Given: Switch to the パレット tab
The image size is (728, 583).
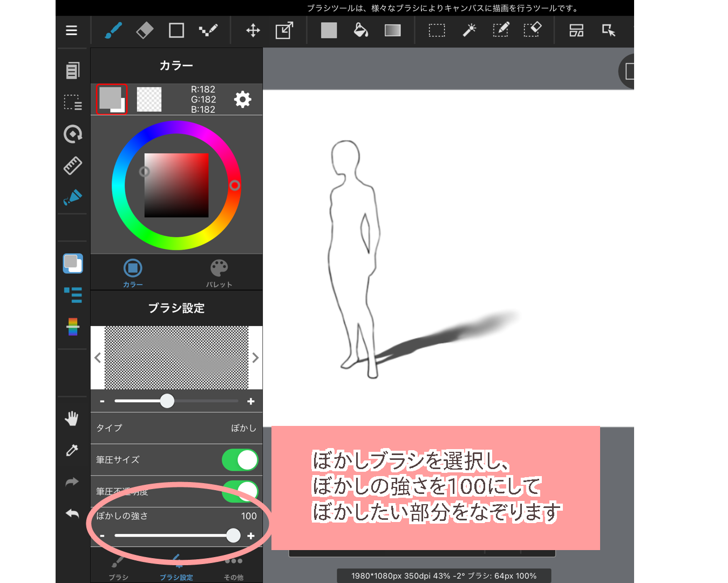Looking at the screenshot, I should click(219, 273).
